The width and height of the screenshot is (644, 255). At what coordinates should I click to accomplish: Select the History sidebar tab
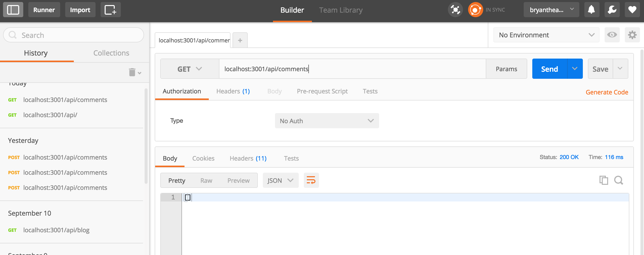click(x=36, y=53)
